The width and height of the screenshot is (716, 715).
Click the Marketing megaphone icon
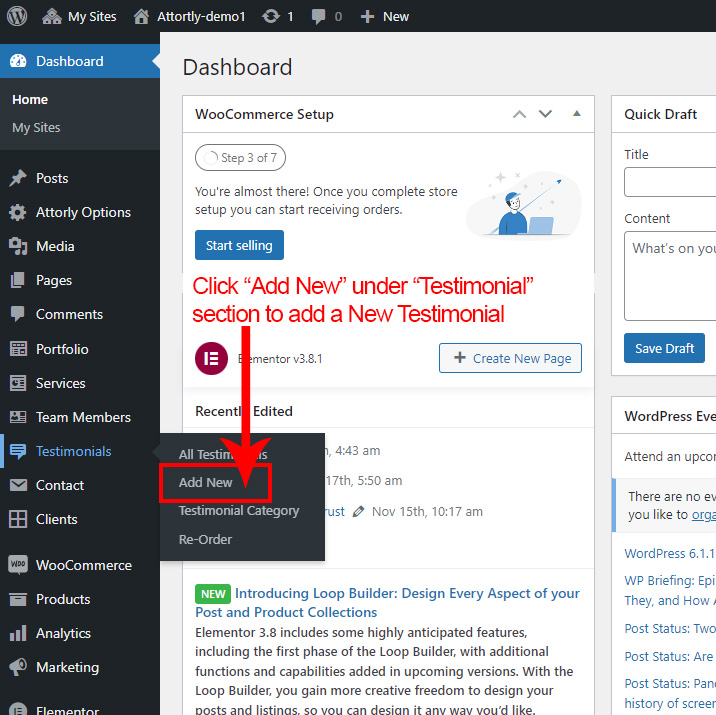(18, 667)
